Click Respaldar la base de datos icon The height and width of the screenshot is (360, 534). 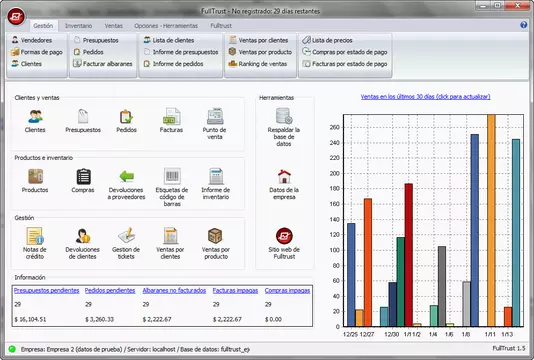(284, 116)
